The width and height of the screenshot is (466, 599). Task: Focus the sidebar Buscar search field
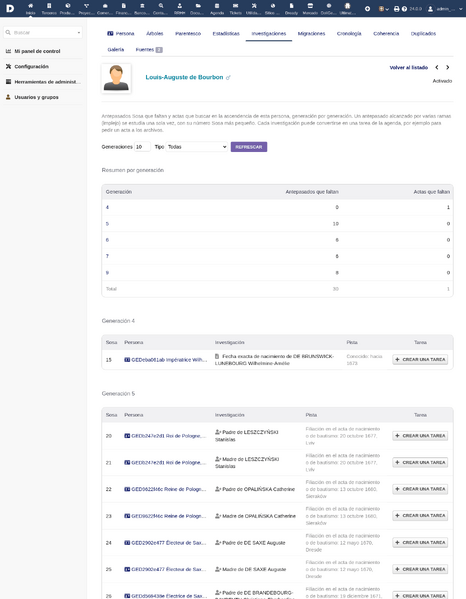click(43, 32)
